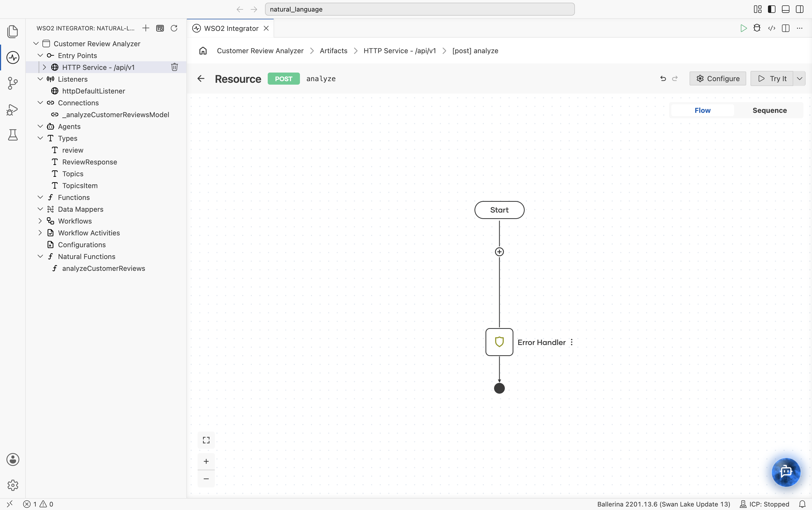Start debugging with the bug icon
This screenshot has width=812, height=510.
(757, 28)
